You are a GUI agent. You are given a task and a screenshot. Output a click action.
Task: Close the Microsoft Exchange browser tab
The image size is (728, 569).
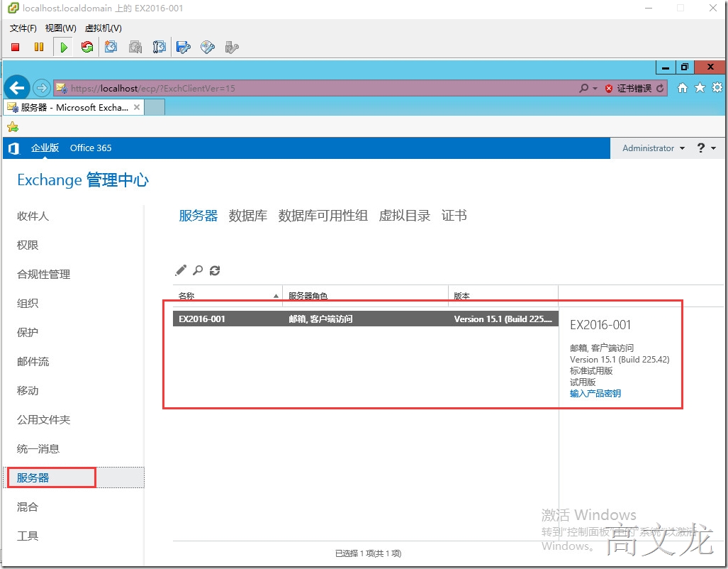[x=137, y=107]
